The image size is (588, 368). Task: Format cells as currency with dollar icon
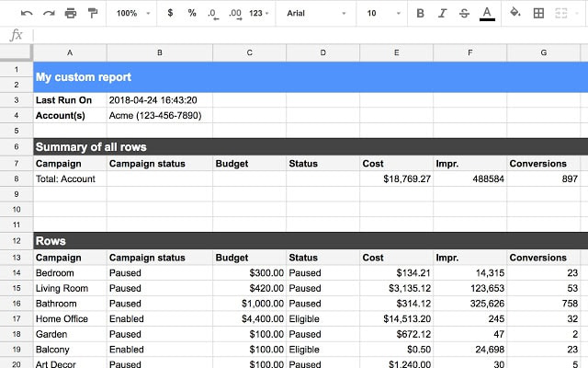pos(170,14)
